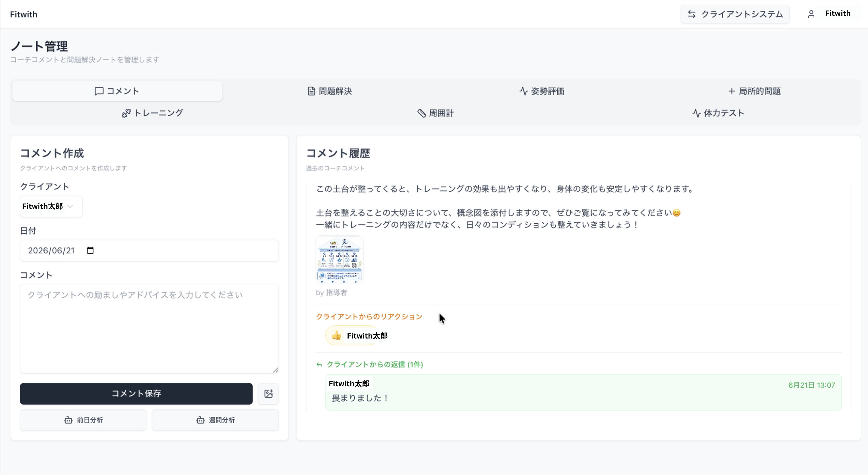Click the dumbbell icon on トレーニング tab
Viewport: 868px width, 475px height.
coord(126,113)
